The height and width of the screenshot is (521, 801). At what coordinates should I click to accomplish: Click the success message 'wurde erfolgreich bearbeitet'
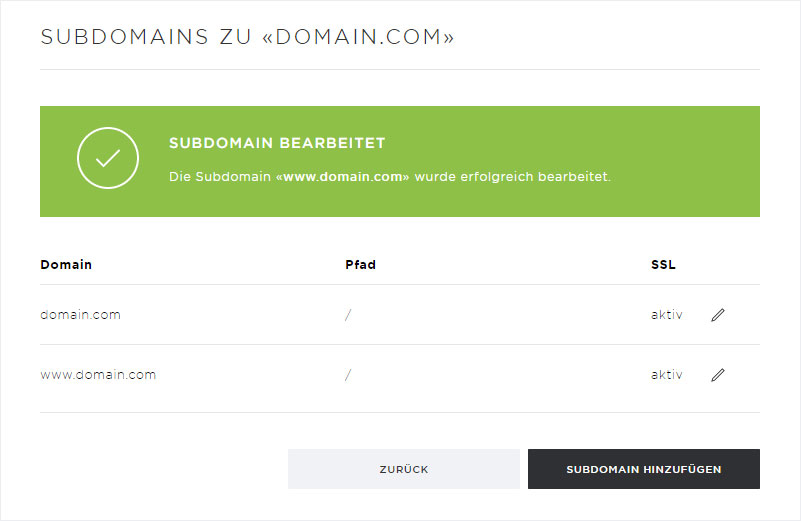coord(512,177)
